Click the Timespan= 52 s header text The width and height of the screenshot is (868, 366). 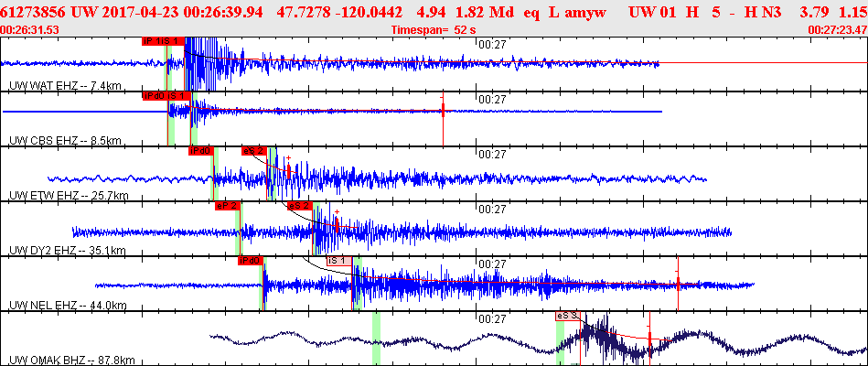click(433, 28)
